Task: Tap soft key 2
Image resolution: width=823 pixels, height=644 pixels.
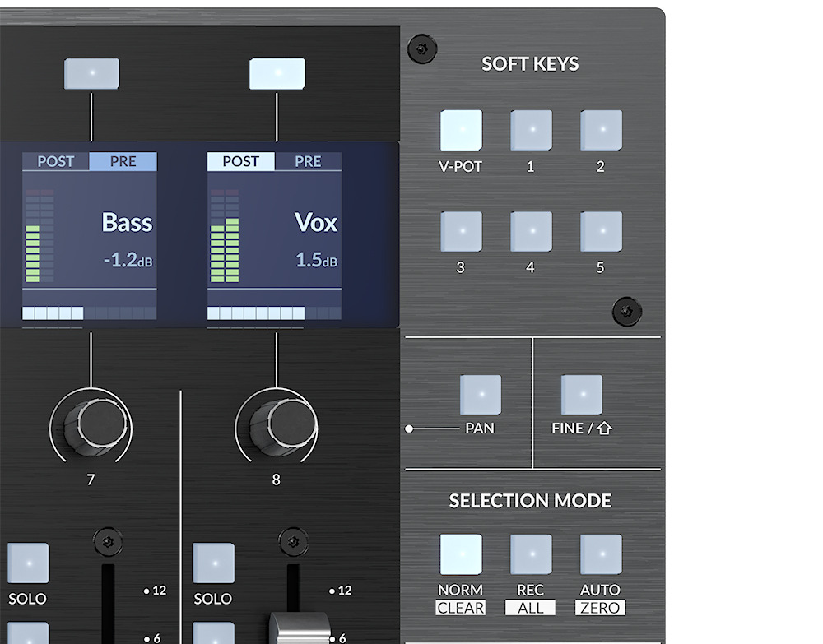Action: point(601,130)
